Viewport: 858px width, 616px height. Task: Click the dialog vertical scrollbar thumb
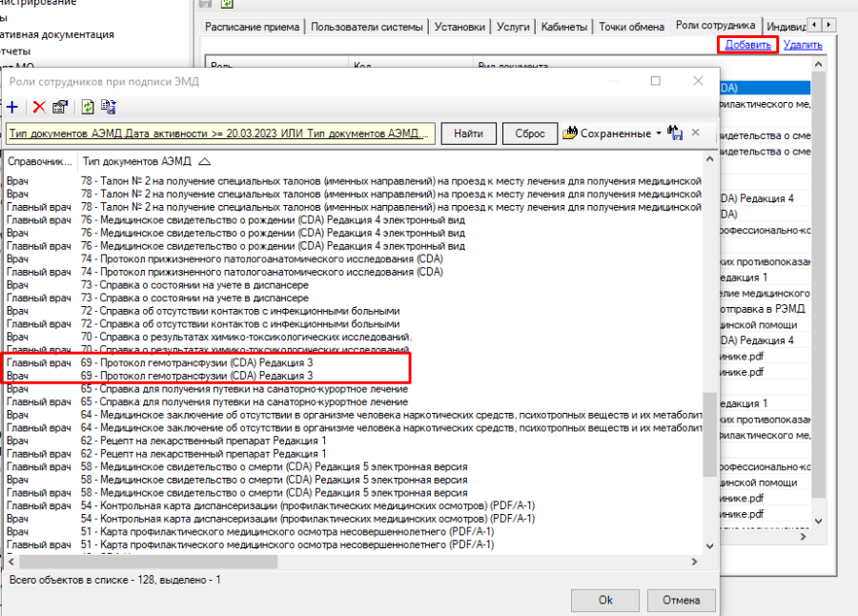(x=709, y=434)
